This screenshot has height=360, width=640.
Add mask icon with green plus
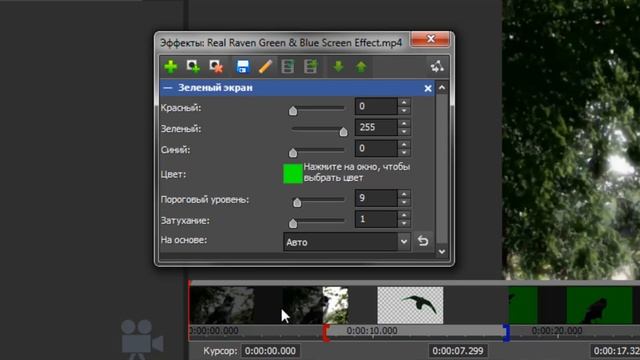[x=193, y=67]
